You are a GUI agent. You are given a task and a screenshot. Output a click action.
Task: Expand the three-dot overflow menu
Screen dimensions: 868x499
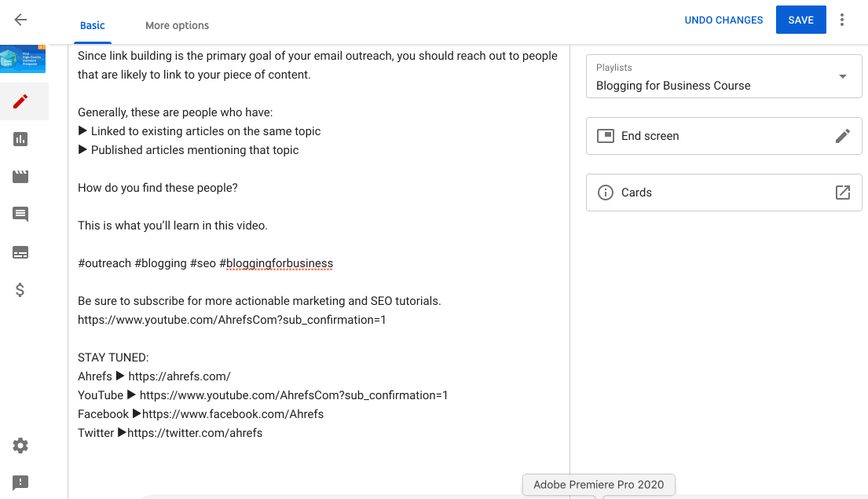coord(841,19)
